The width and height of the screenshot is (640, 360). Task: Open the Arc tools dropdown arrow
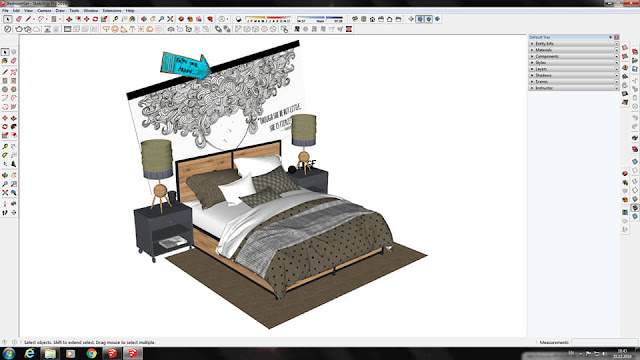47,19
